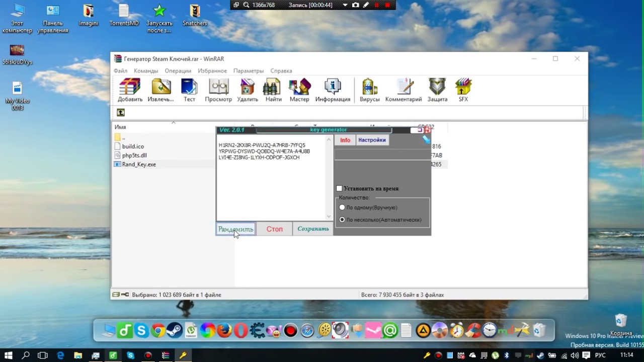Screen dimensions: 644x362
Task: Open the Параметры menu
Action: (249, 71)
